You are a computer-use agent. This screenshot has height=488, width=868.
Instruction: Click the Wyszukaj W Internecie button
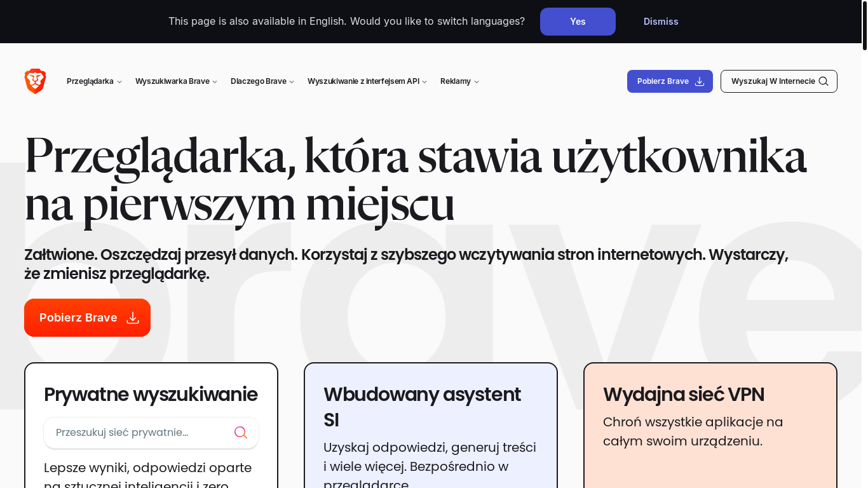[779, 81]
